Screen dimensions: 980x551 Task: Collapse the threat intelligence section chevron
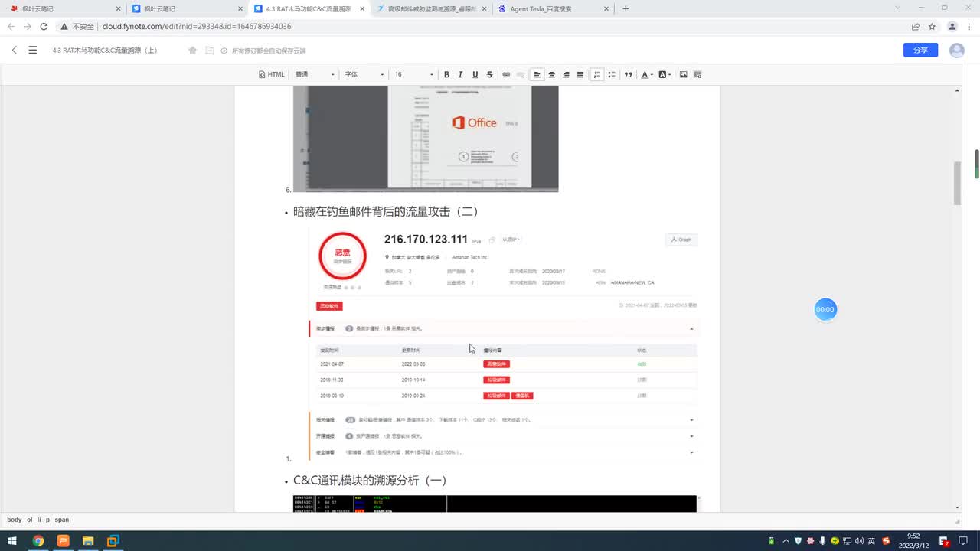click(691, 328)
